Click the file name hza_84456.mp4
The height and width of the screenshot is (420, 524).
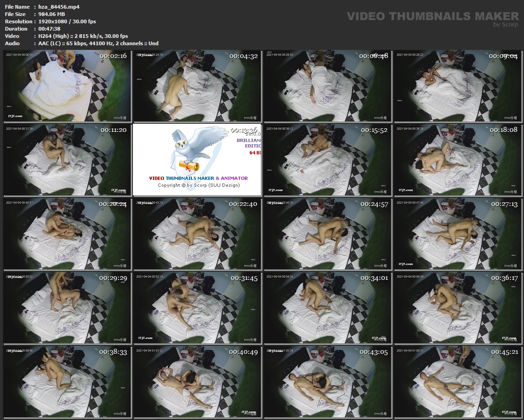59,7
